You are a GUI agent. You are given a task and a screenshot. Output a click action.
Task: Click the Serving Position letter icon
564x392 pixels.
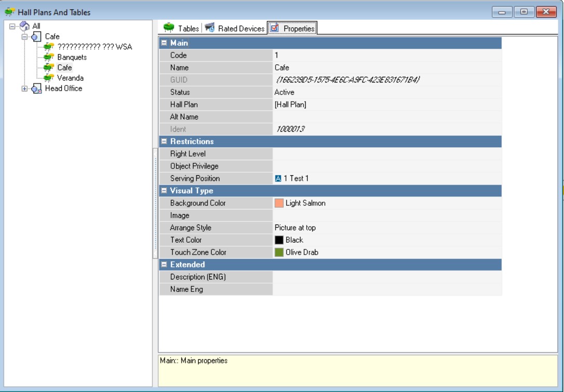pyautogui.click(x=278, y=178)
